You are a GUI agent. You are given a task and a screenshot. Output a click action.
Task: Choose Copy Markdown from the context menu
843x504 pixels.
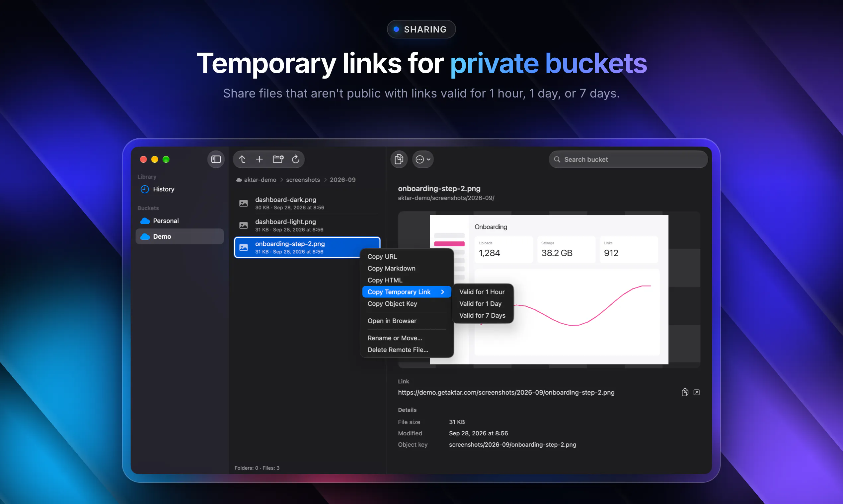click(407, 268)
